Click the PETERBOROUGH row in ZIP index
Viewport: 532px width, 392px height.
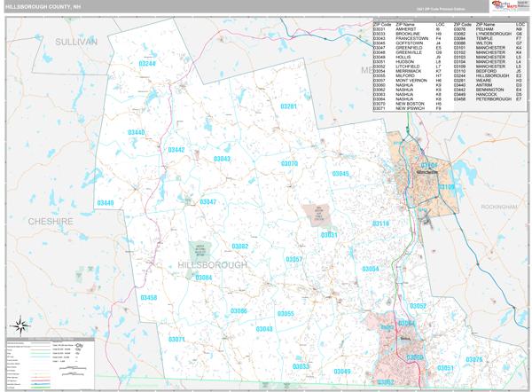pos(490,99)
